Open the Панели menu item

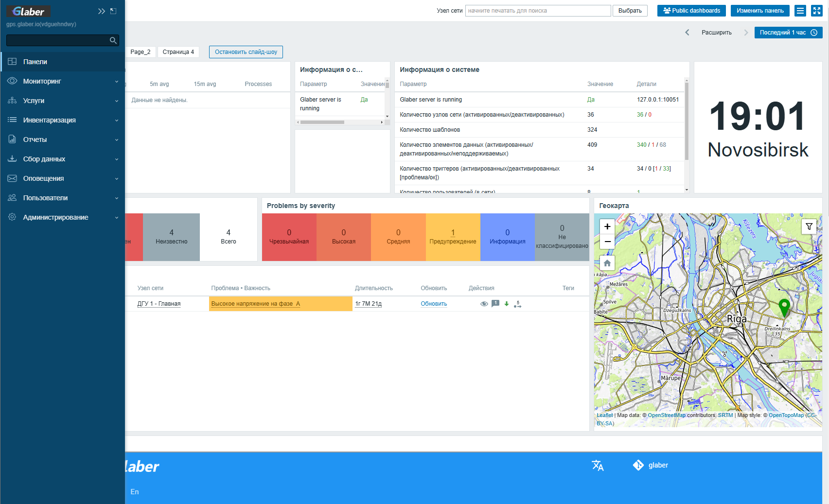pyautogui.click(x=63, y=62)
